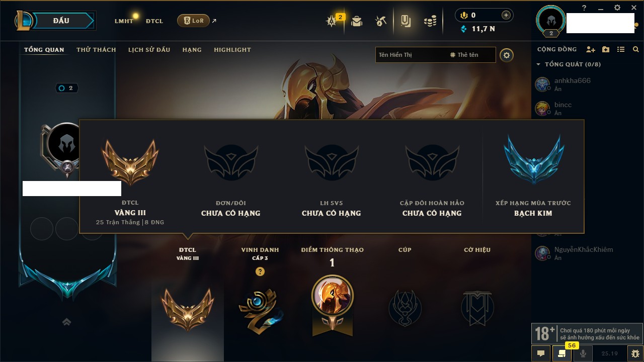Viewport: 644px width, 362px height.
Task: Open the Highlight tab
Action: [x=232, y=50]
